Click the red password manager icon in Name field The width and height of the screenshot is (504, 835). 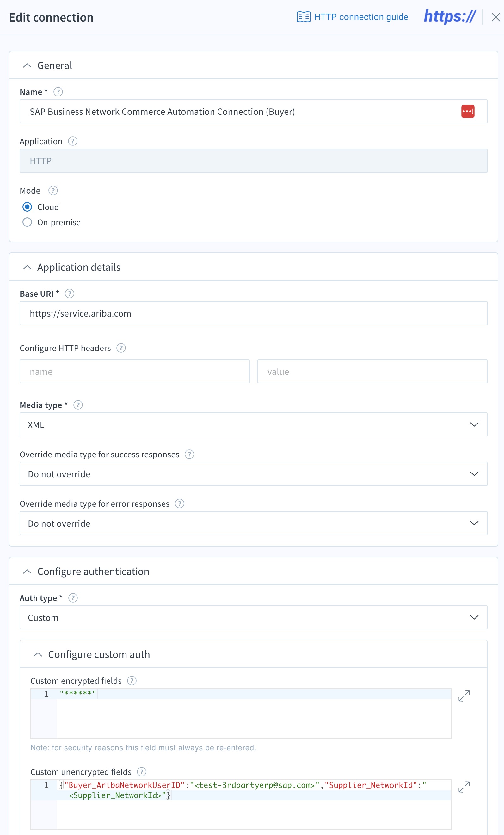point(468,111)
